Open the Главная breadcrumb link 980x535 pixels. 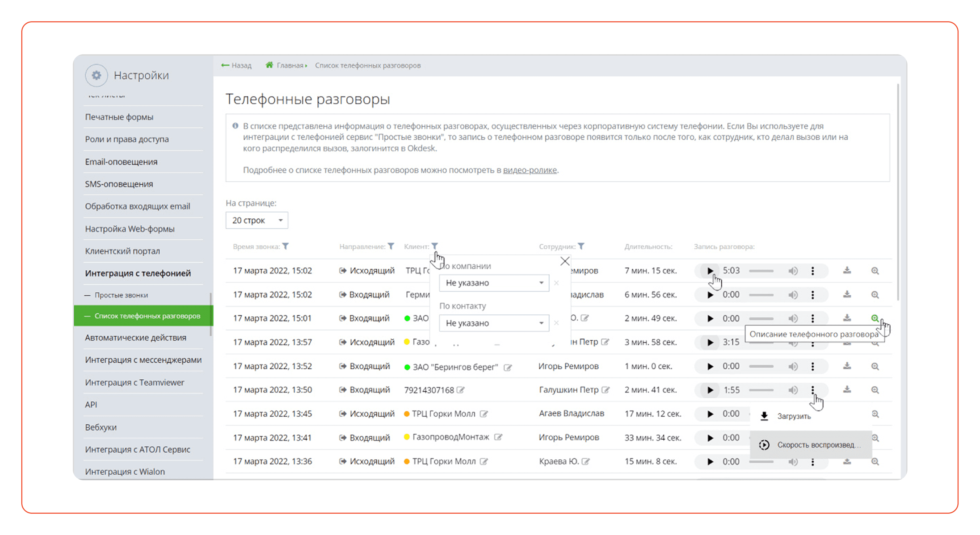tap(290, 65)
